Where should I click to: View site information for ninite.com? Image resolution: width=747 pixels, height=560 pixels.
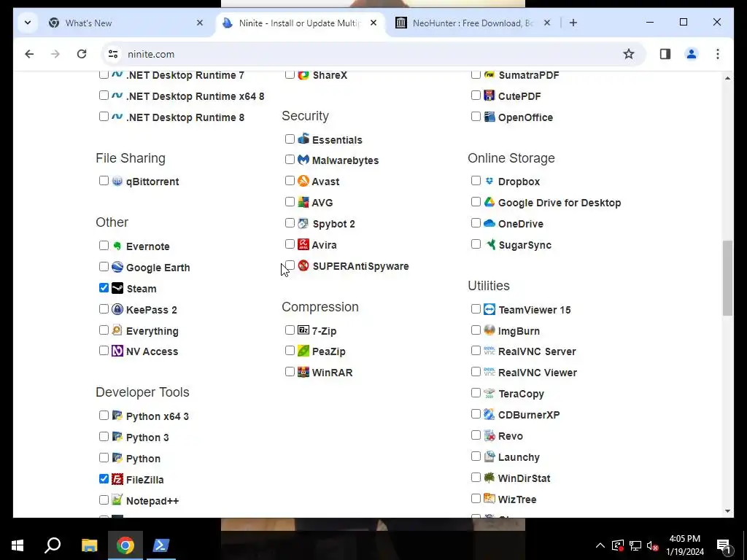click(113, 54)
